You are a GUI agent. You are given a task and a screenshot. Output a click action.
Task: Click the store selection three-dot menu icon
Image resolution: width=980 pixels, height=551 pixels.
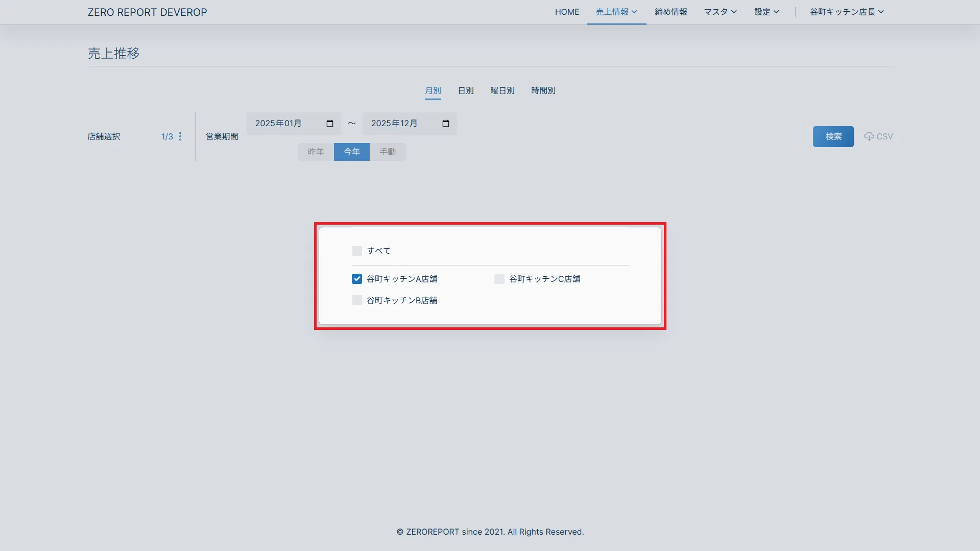[x=180, y=136]
